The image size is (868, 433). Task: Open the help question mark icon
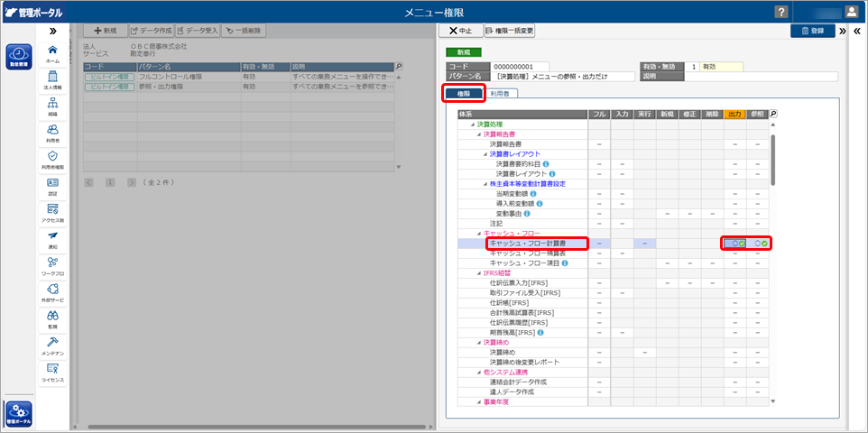(x=781, y=12)
